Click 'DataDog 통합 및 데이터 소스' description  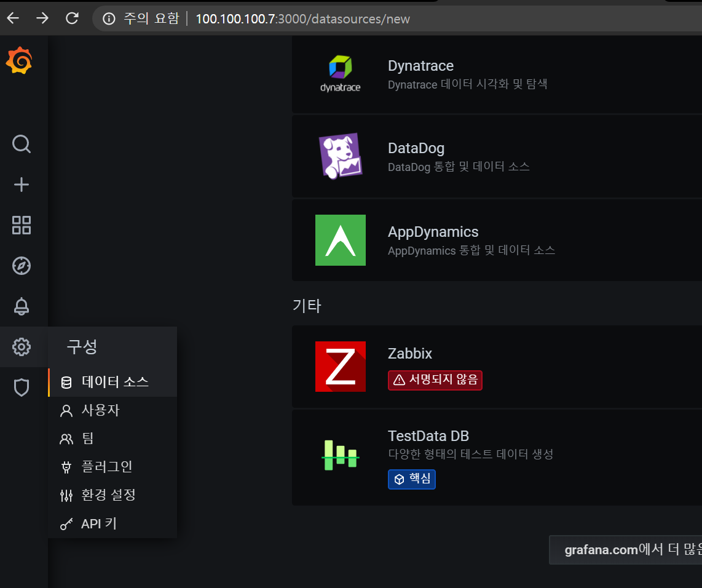pyautogui.click(x=459, y=167)
